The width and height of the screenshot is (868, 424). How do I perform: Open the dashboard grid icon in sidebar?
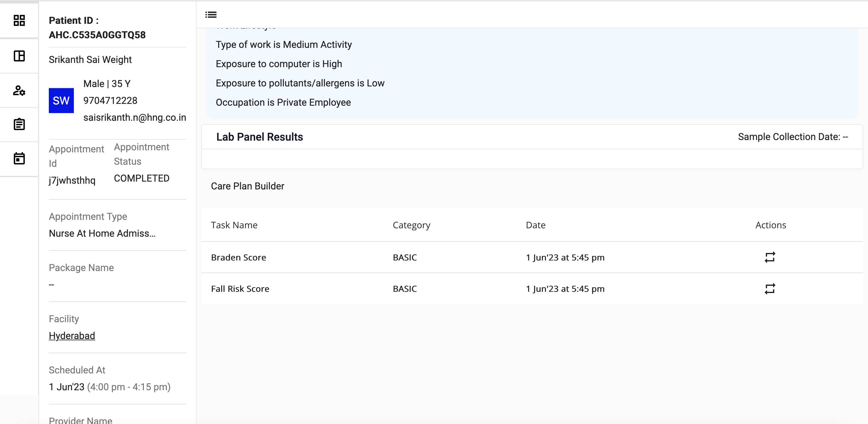[x=19, y=20]
